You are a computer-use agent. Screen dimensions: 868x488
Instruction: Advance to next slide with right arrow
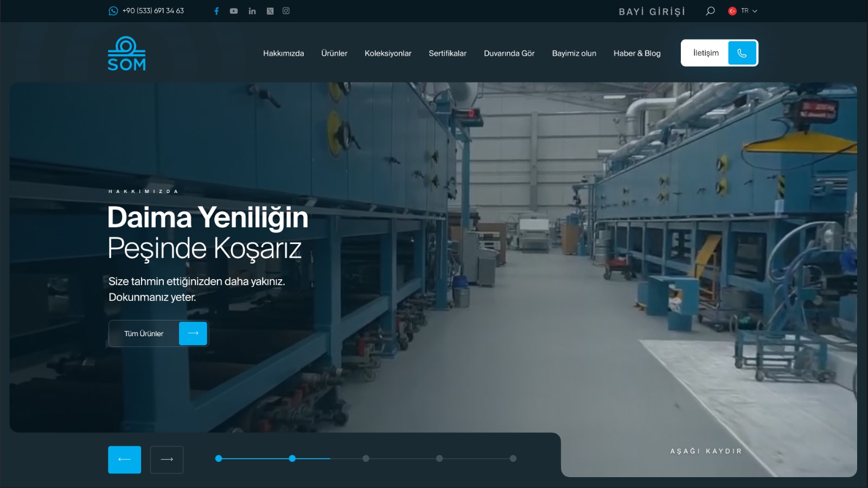167,460
